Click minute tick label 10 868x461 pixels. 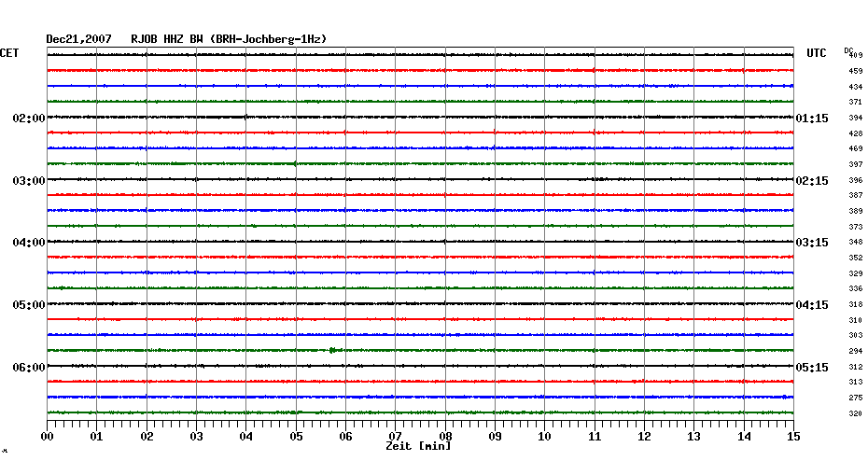point(545,437)
